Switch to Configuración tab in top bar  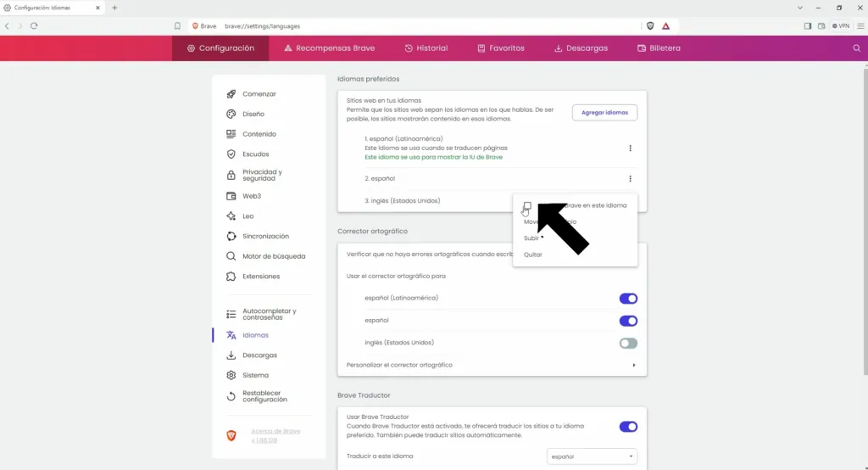[x=220, y=48]
